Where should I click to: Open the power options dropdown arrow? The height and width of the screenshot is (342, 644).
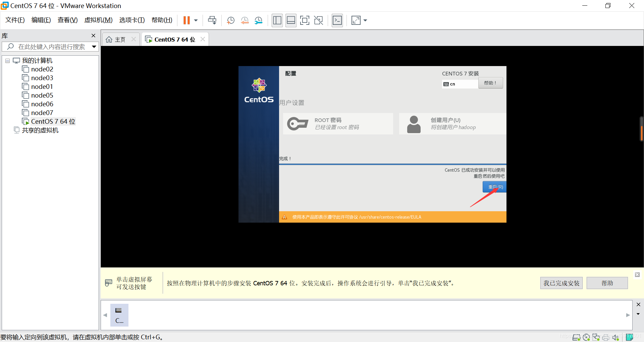click(x=196, y=20)
